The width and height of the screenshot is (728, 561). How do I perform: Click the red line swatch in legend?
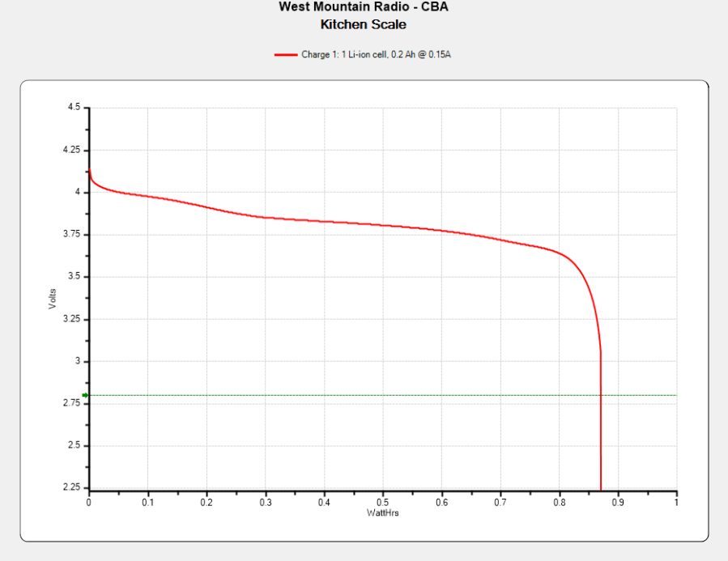pyautogui.click(x=286, y=54)
